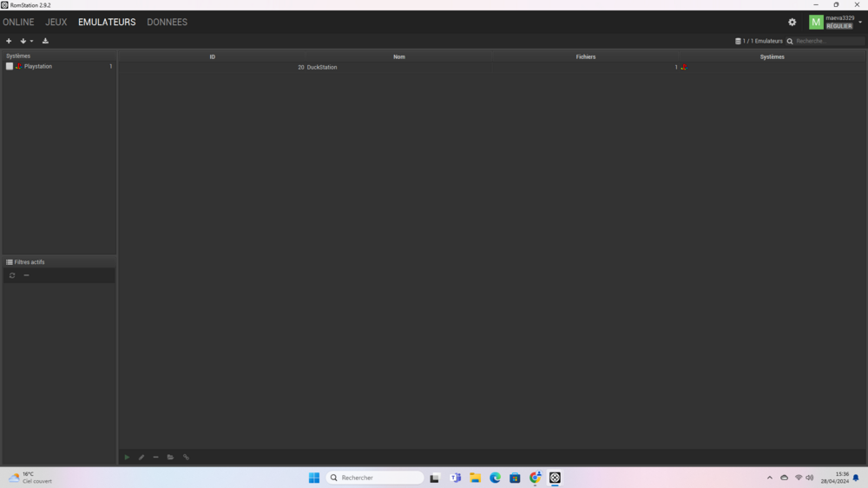Click the link icon in bottom toolbar
868x488 pixels.
click(186, 457)
